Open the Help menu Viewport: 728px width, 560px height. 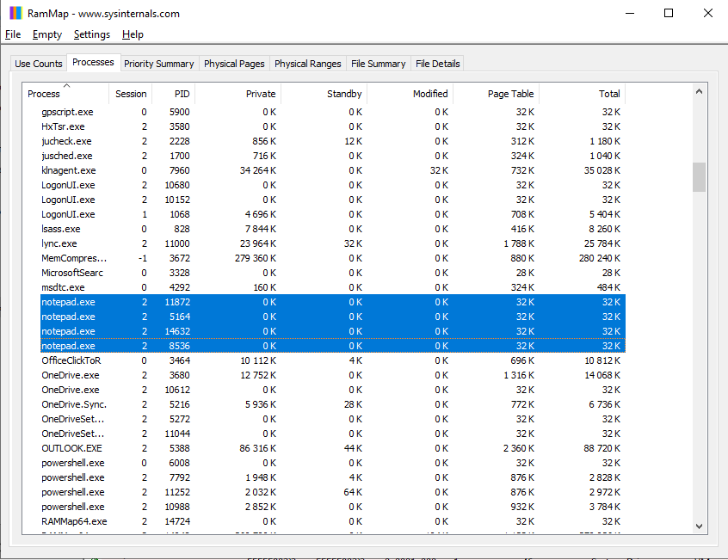tap(133, 34)
